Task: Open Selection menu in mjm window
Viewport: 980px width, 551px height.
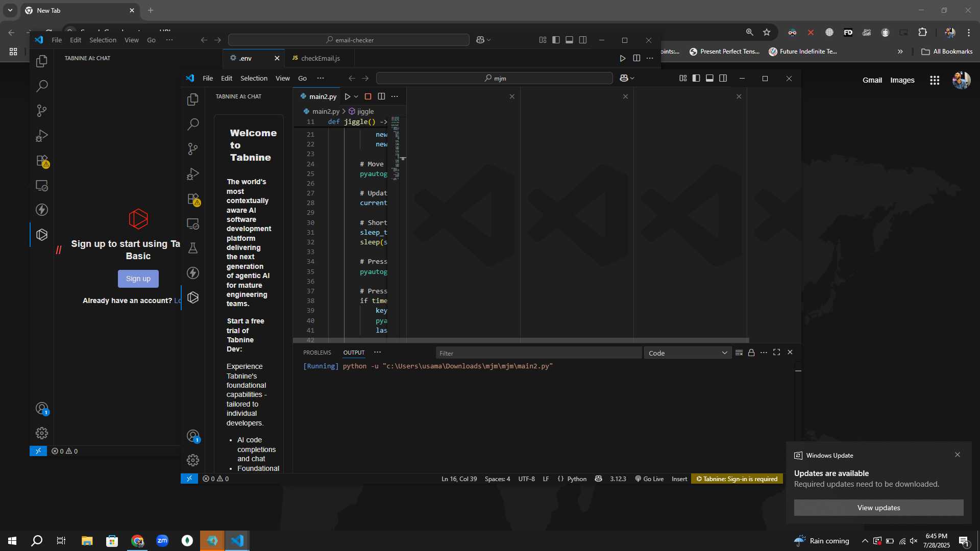Action: coord(254,78)
